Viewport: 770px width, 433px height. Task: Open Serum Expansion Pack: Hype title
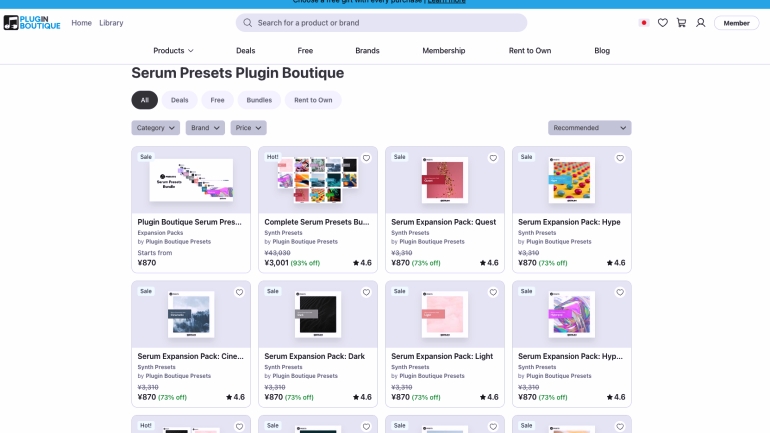point(569,222)
